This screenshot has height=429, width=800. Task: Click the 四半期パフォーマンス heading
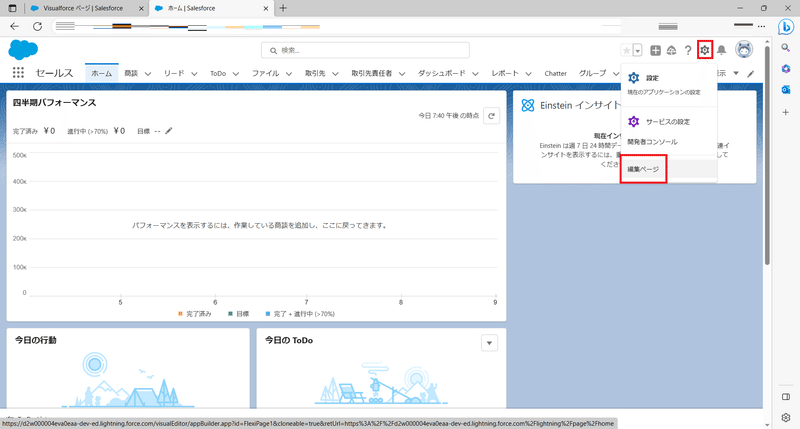(x=54, y=103)
